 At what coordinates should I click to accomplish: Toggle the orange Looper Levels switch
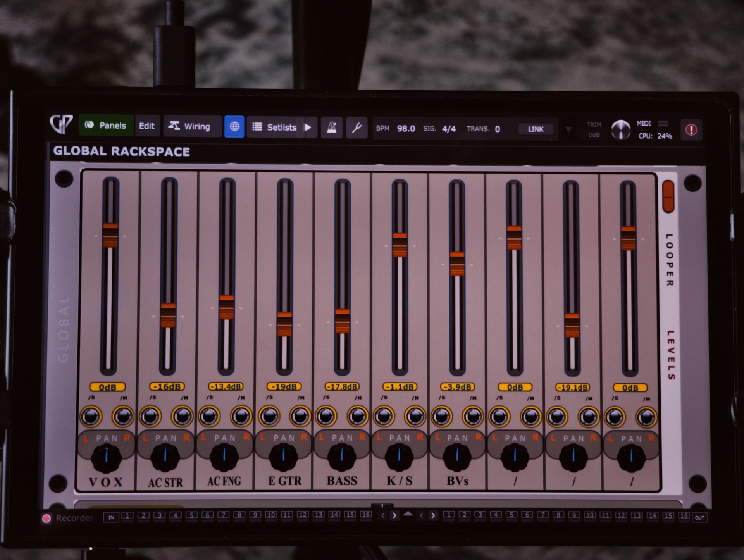click(668, 196)
